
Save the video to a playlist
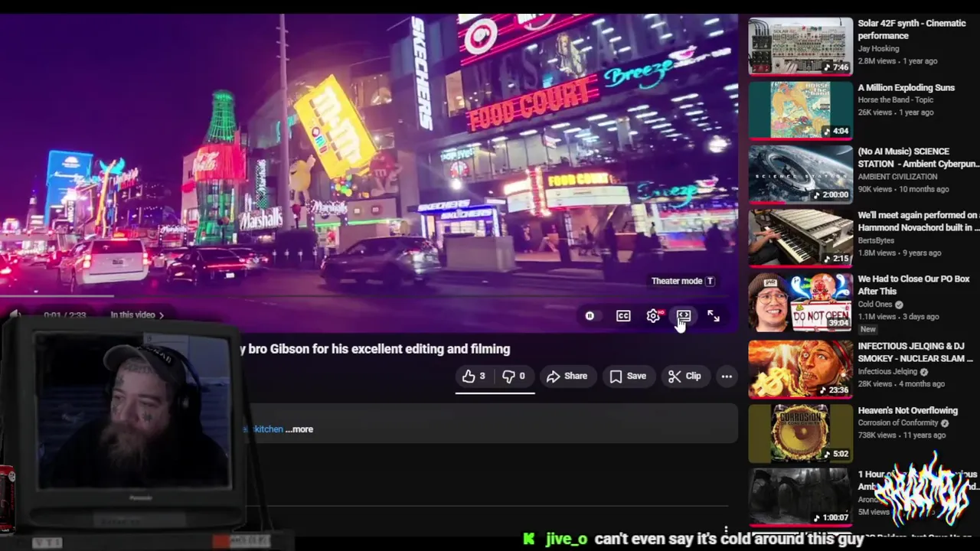[629, 376]
